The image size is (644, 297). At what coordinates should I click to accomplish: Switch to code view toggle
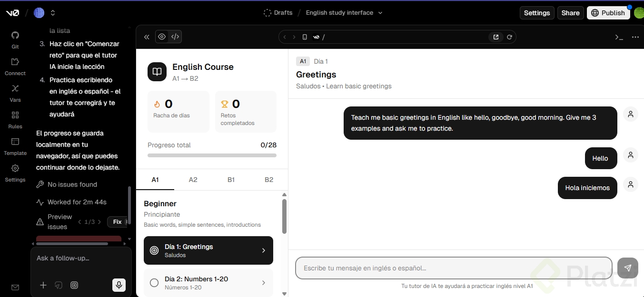[175, 37]
